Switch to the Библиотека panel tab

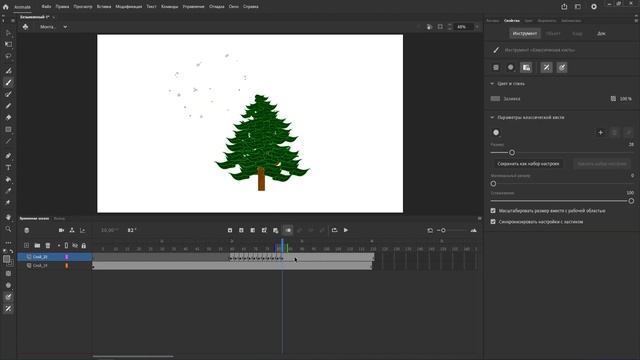(571, 20)
